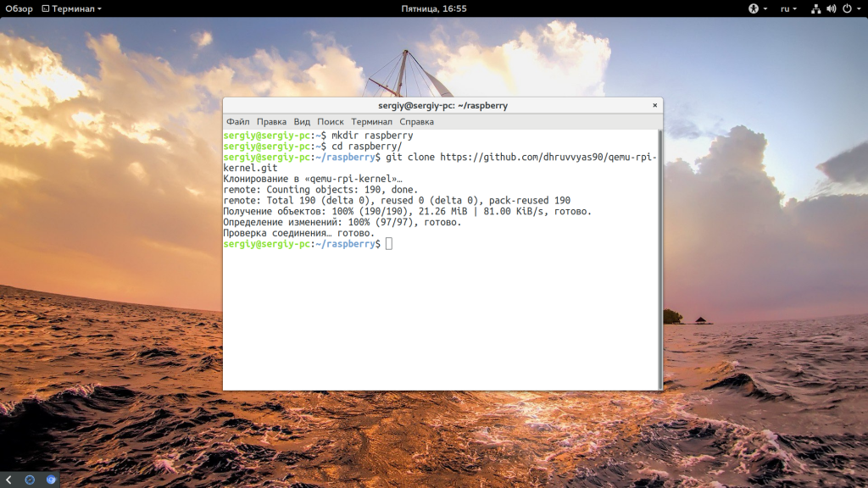The height and width of the screenshot is (488, 868).
Task: Click the terminal prompt cursor on the last line
Action: (x=389, y=244)
